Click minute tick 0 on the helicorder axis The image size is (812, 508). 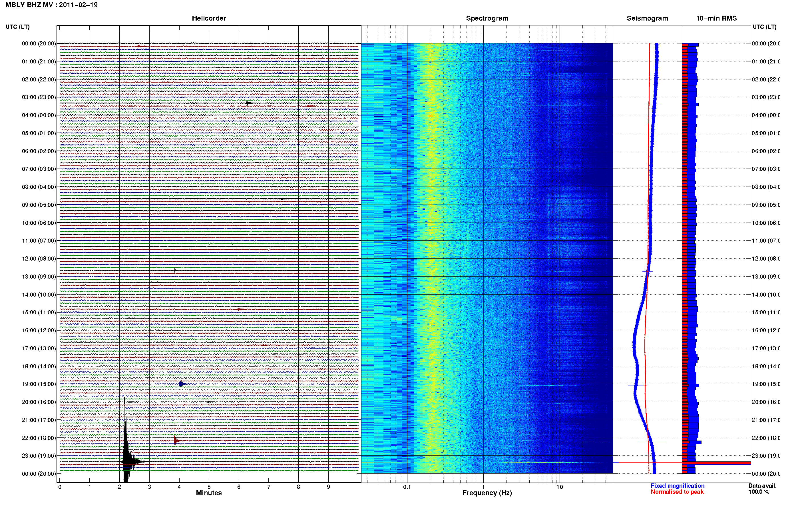[59, 487]
